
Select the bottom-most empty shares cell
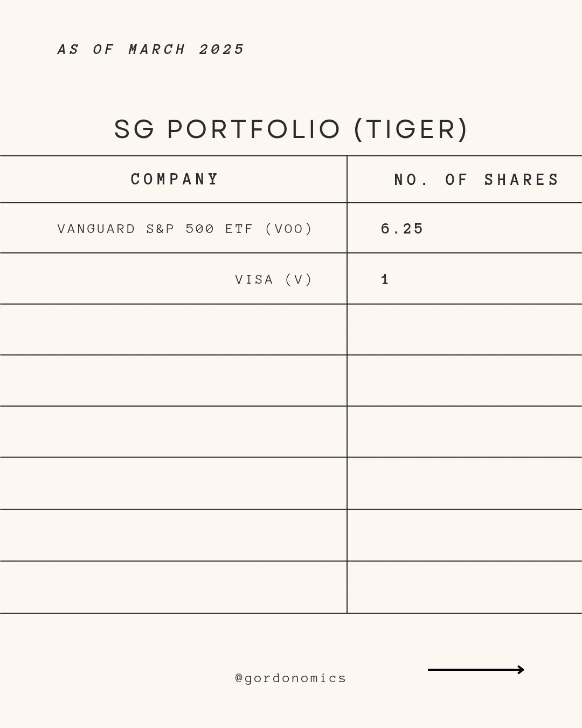pyautogui.click(x=464, y=587)
